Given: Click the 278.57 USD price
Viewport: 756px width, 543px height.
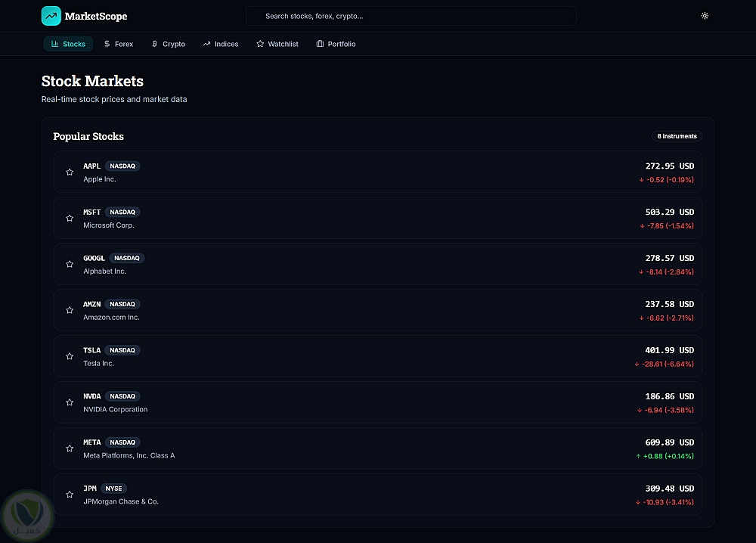Looking at the screenshot, I should tap(670, 258).
